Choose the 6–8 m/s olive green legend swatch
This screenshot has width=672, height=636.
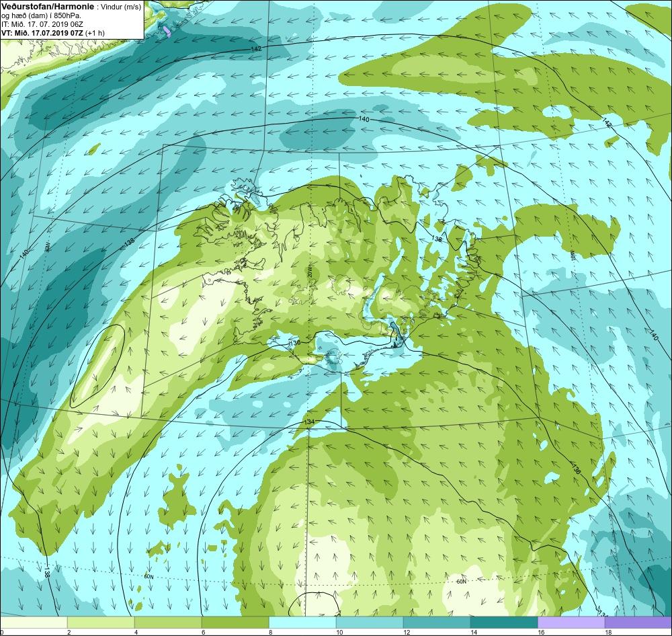[x=235, y=623]
